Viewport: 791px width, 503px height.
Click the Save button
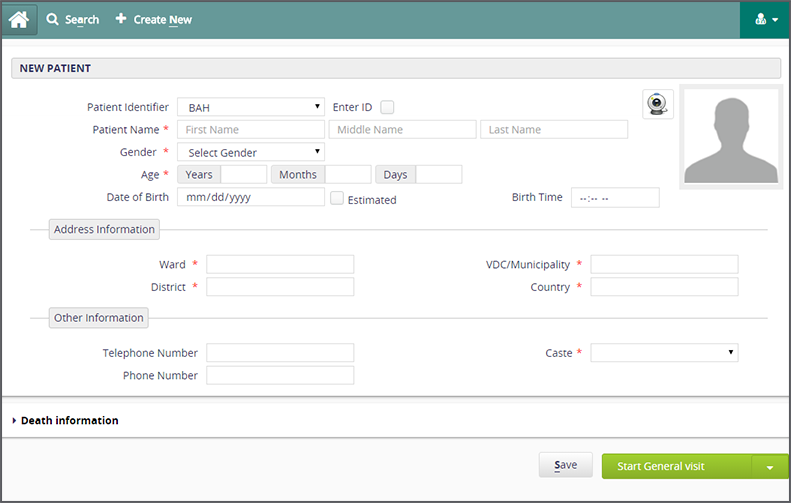[x=566, y=465]
